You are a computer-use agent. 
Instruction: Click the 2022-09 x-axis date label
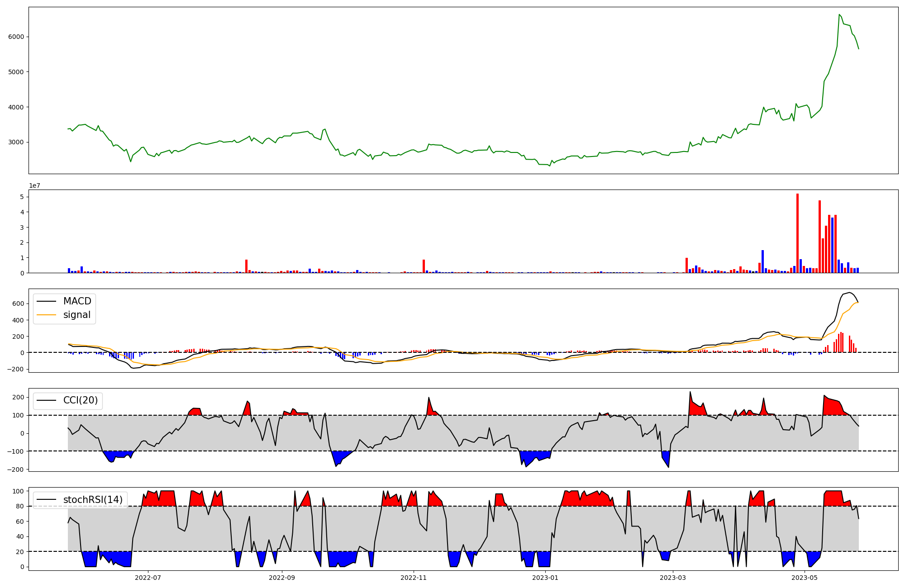pyautogui.click(x=282, y=578)
